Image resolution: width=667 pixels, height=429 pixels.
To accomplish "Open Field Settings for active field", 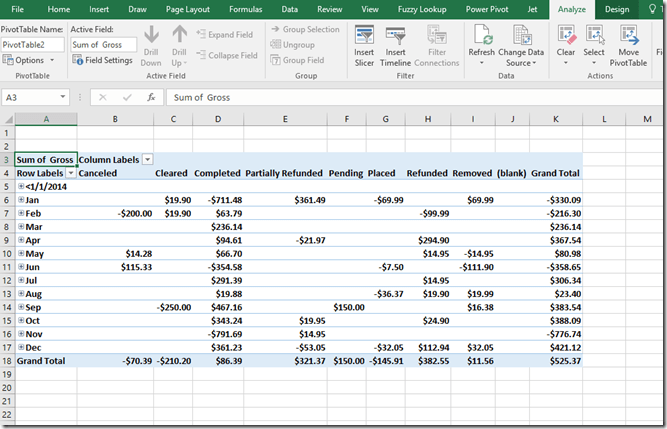I will click(x=103, y=60).
